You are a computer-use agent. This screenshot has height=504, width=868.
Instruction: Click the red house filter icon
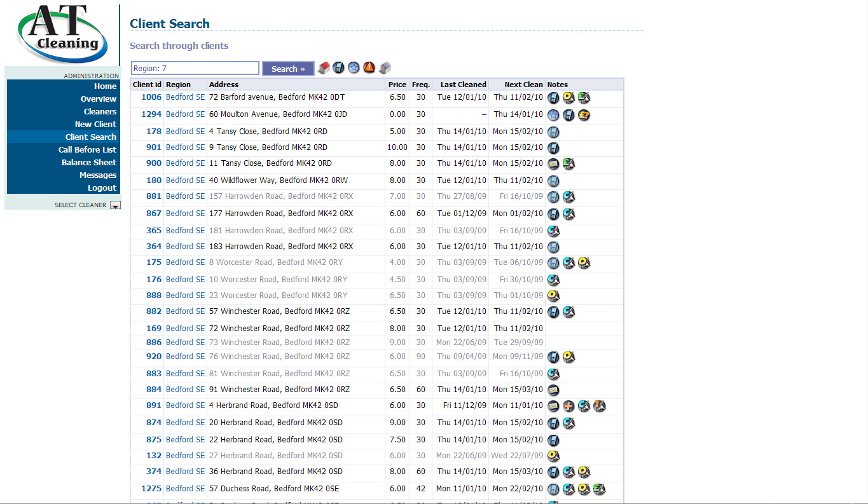pos(324,68)
